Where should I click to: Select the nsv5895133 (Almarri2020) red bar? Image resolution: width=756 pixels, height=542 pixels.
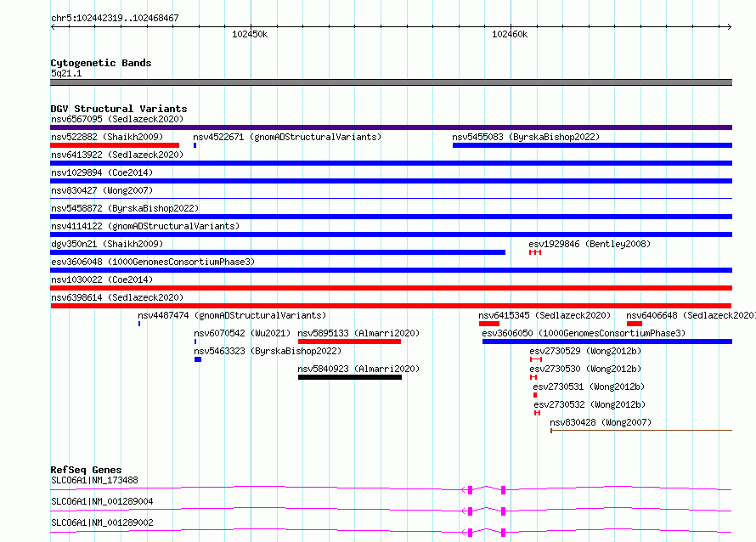click(x=350, y=342)
